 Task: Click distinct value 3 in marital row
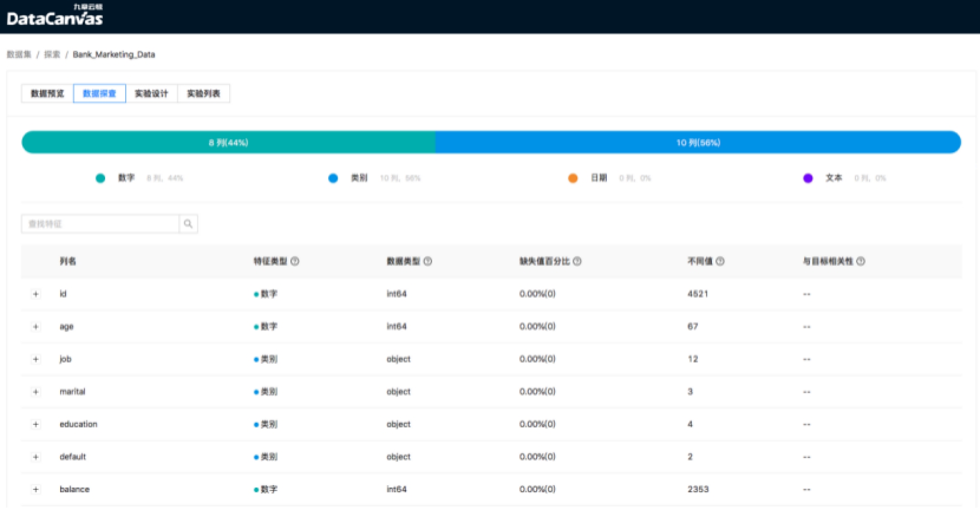click(690, 391)
